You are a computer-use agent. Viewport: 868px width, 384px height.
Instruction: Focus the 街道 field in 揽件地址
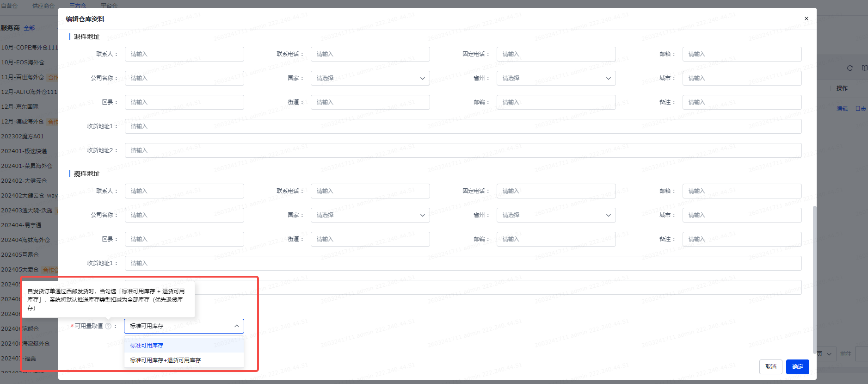(x=370, y=239)
